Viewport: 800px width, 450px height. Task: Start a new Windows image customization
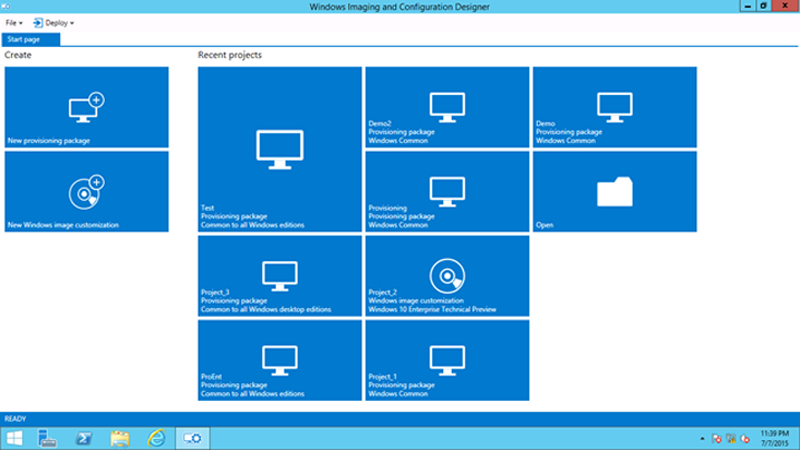(86, 191)
